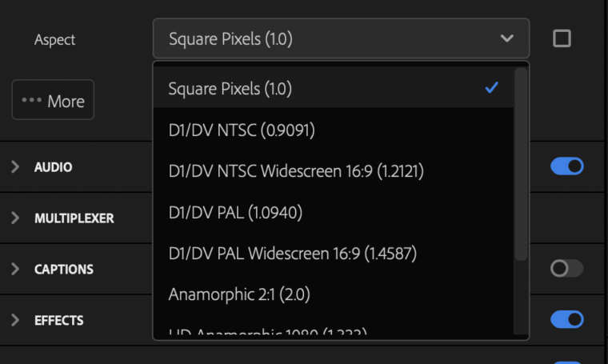This screenshot has width=608, height=364.
Task: Click the dropdown list scrollbar thumb
Action: [x=521, y=164]
